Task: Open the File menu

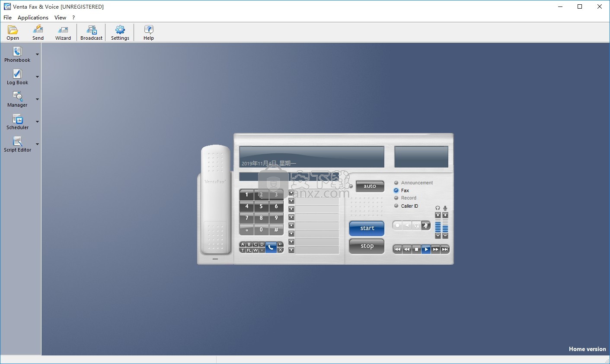Action: click(7, 18)
